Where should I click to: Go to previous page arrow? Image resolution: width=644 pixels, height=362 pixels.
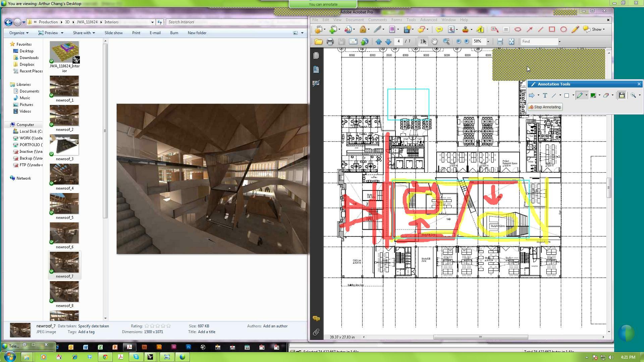point(379,42)
